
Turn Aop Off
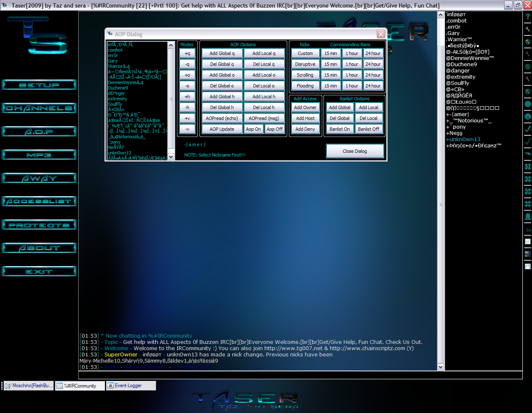pyautogui.click(x=275, y=129)
